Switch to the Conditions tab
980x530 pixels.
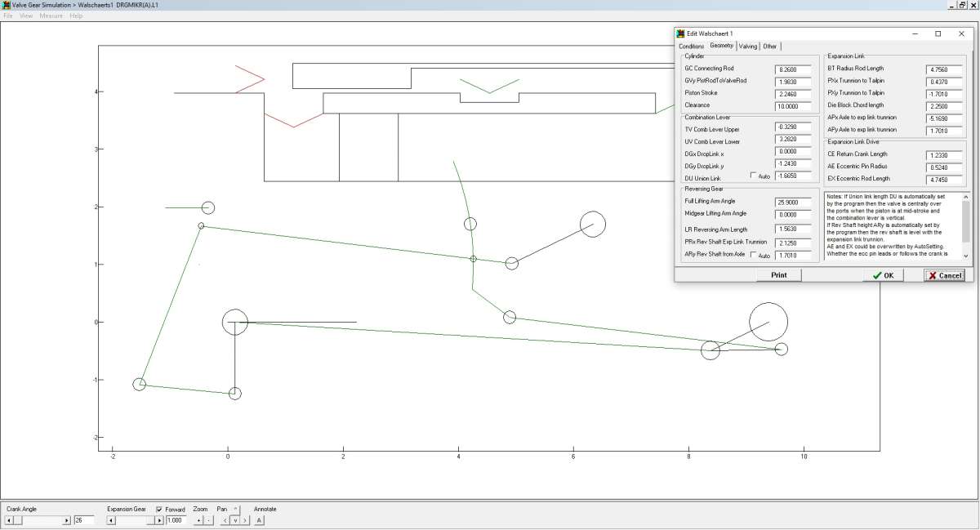tap(692, 47)
